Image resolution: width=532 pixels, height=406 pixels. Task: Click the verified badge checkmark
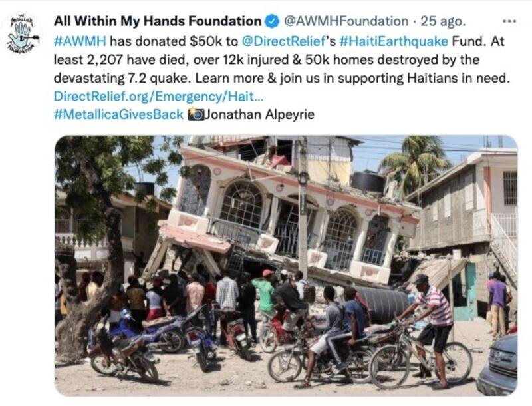[x=272, y=21]
